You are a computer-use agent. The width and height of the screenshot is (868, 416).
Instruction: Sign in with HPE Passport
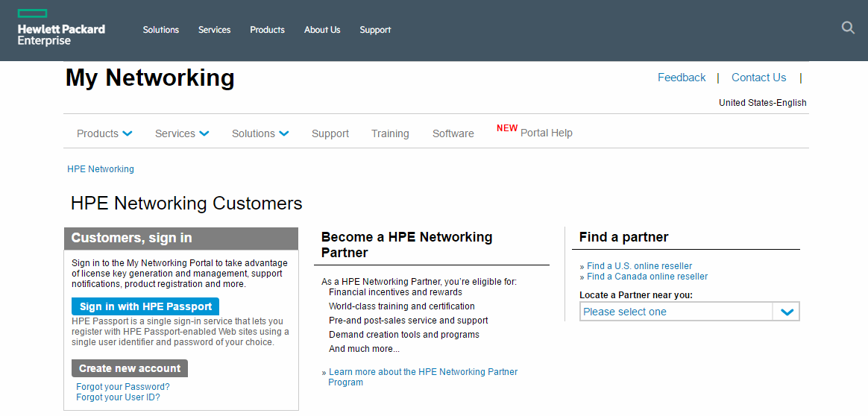[145, 306]
